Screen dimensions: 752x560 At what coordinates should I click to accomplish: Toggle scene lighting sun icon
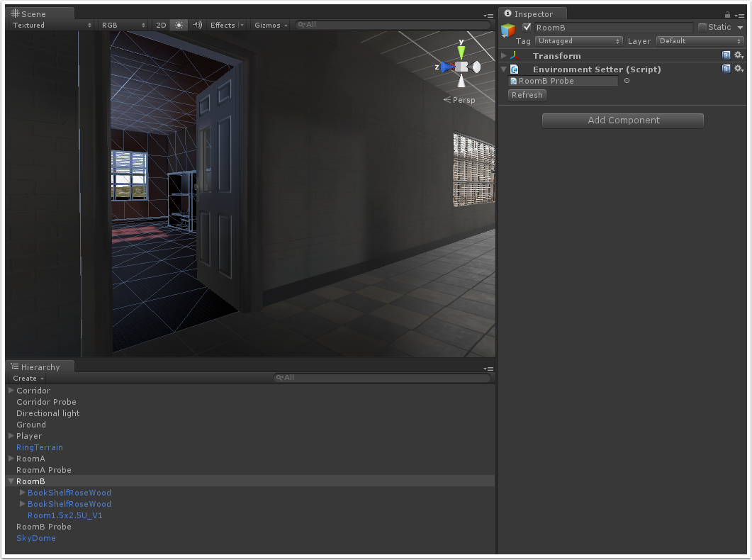tap(179, 25)
